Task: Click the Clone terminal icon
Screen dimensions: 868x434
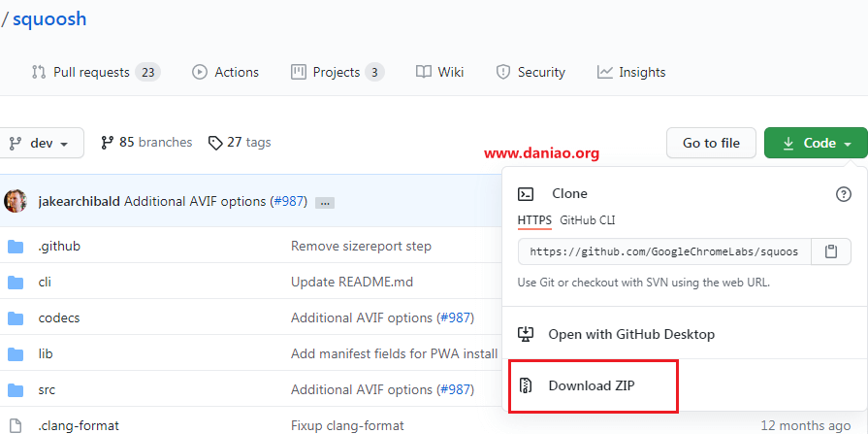Action: [x=526, y=194]
